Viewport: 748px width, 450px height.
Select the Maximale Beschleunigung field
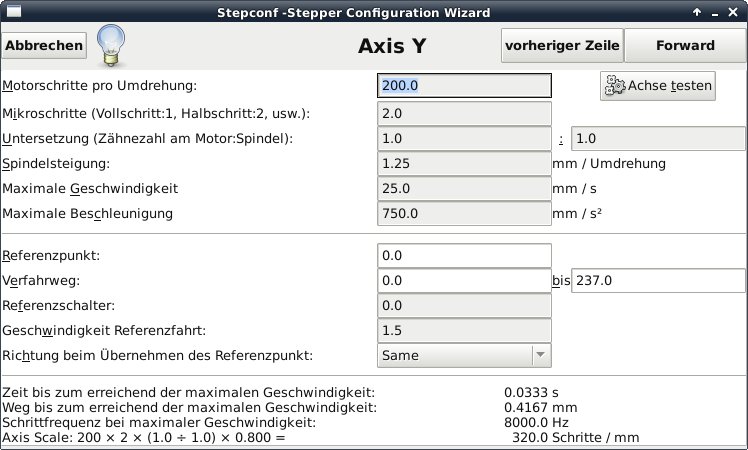coord(464,213)
